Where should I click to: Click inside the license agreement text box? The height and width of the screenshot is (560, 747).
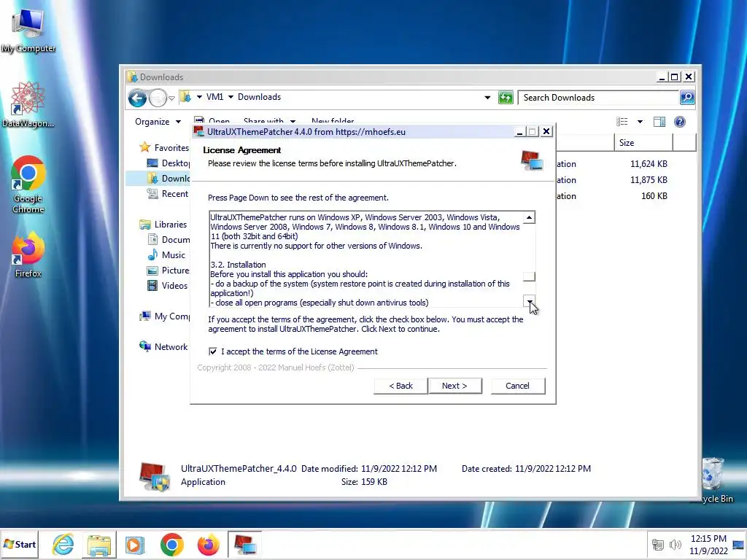coord(366,260)
